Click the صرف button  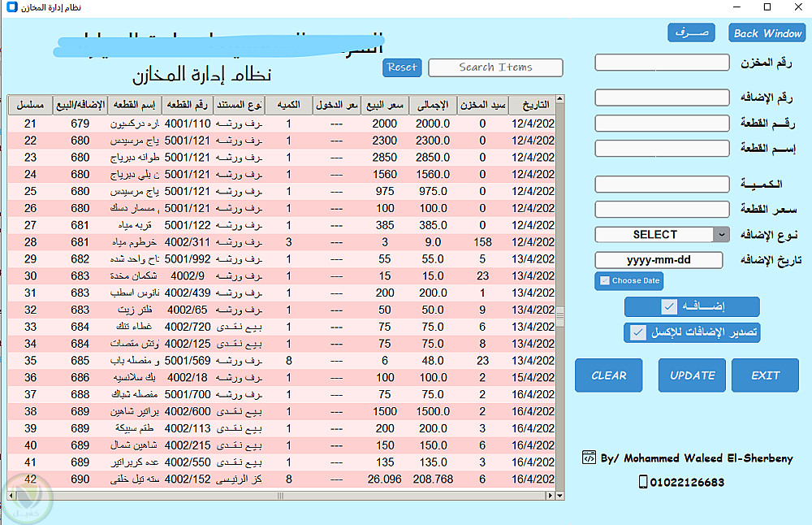click(691, 33)
